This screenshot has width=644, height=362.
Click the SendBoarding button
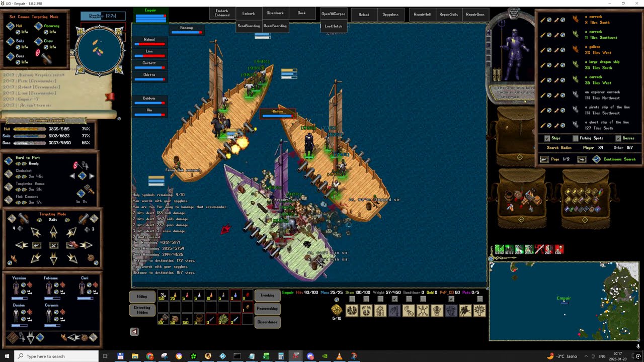[x=248, y=26]
